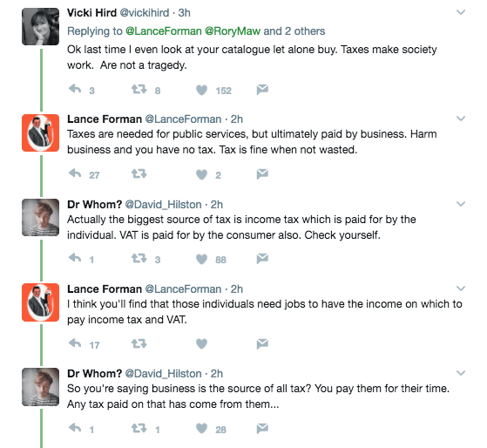Retweet Dr Whom's tweet about income tax
This screenshot has width=487, height=448.
[x=139, y=259]
